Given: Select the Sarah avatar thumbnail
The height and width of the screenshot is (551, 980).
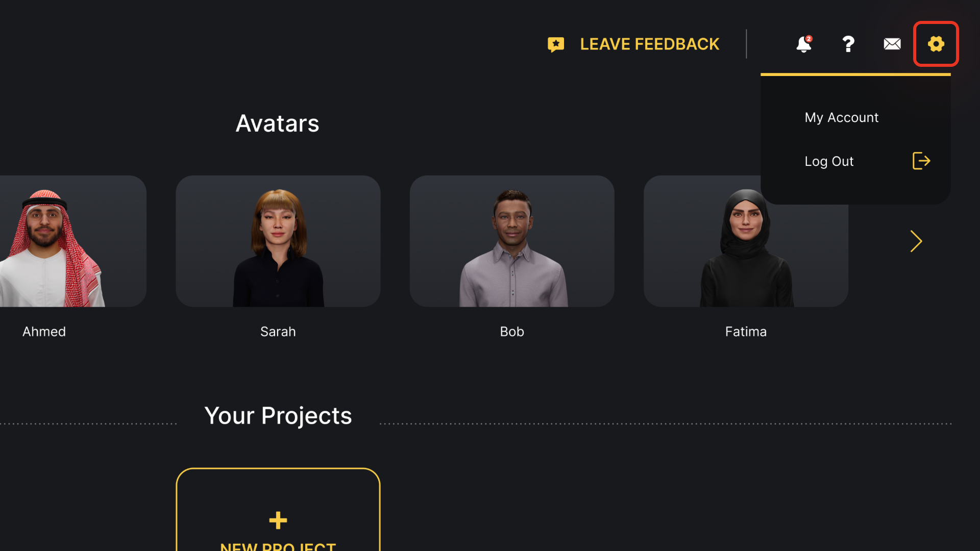Looking at the screenshot, I should coord(278,241).
